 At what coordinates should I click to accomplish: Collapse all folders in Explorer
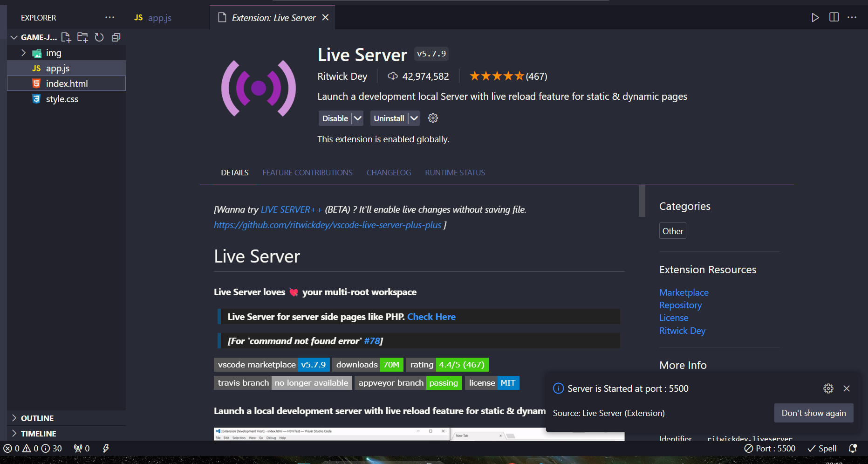pos(116,37)
